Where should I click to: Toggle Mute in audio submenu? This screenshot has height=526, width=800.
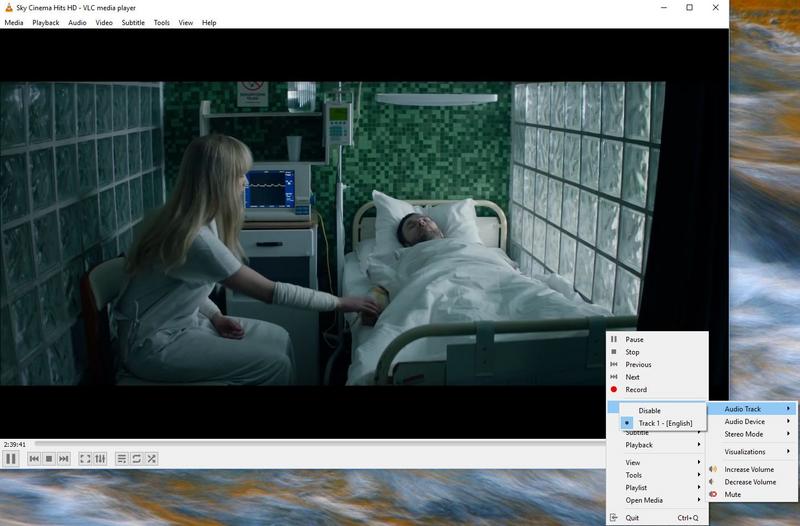coord(752,494)
